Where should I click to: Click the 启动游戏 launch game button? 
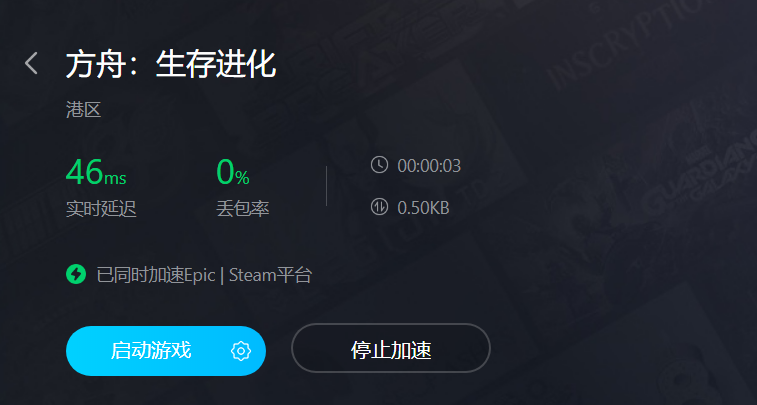point(166,351)
